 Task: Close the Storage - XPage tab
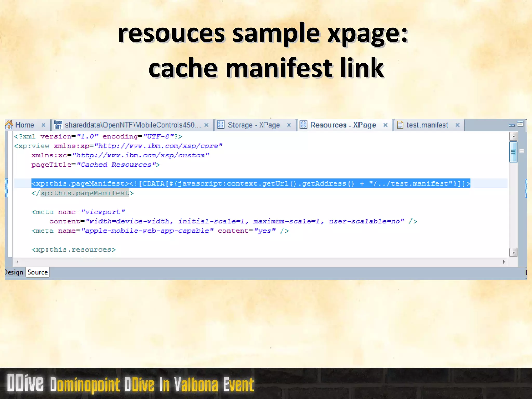[x=289, y=125]
